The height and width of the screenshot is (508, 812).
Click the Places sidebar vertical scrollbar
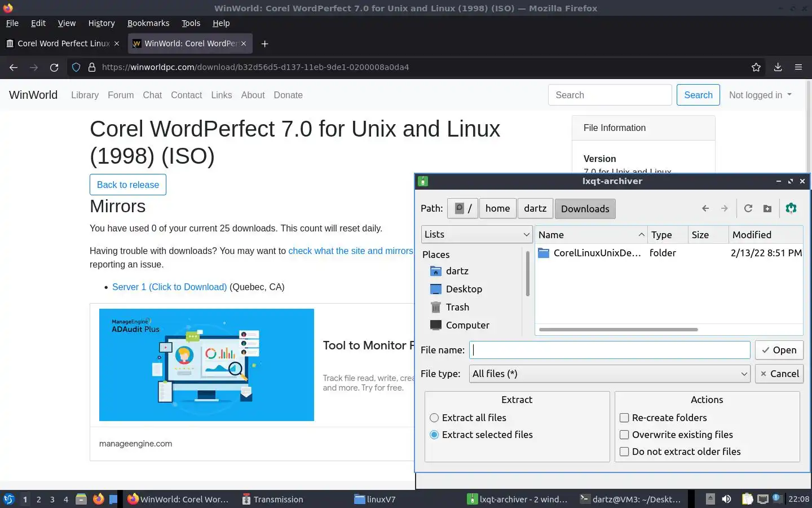pyautogui.click(x=527, y=273)
